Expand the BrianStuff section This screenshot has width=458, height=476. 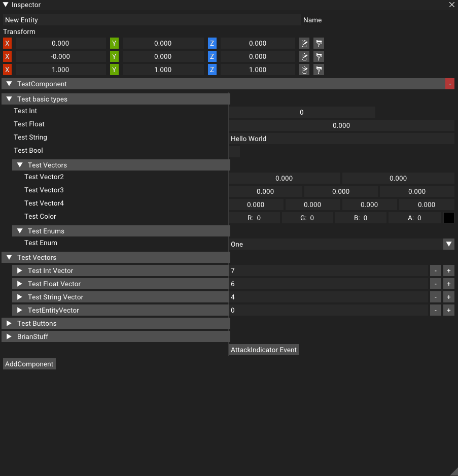click(x=116, y=336)
